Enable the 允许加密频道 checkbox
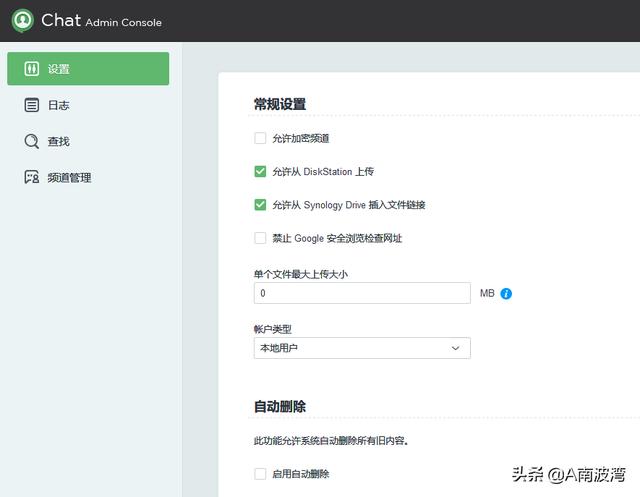The width and height of the screenshot is (640, 497). [260, 138]
